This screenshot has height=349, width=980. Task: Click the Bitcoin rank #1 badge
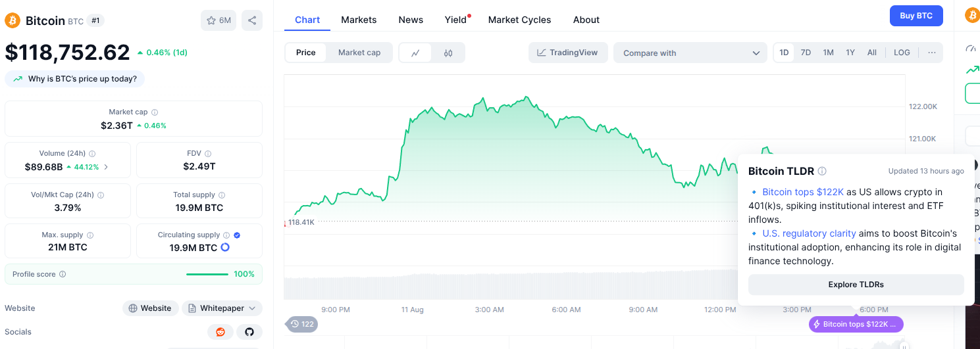pyautogui.click(x=96, y=20)
